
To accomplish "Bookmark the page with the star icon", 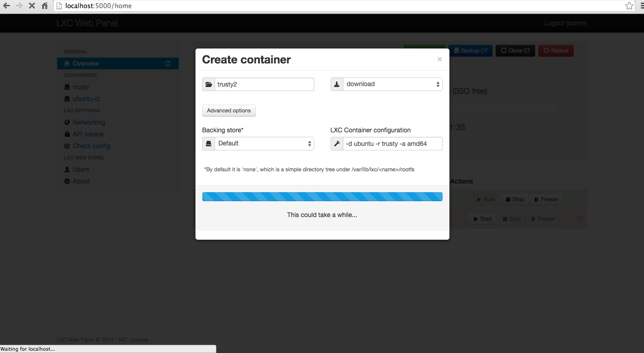I will pos(629,6).
